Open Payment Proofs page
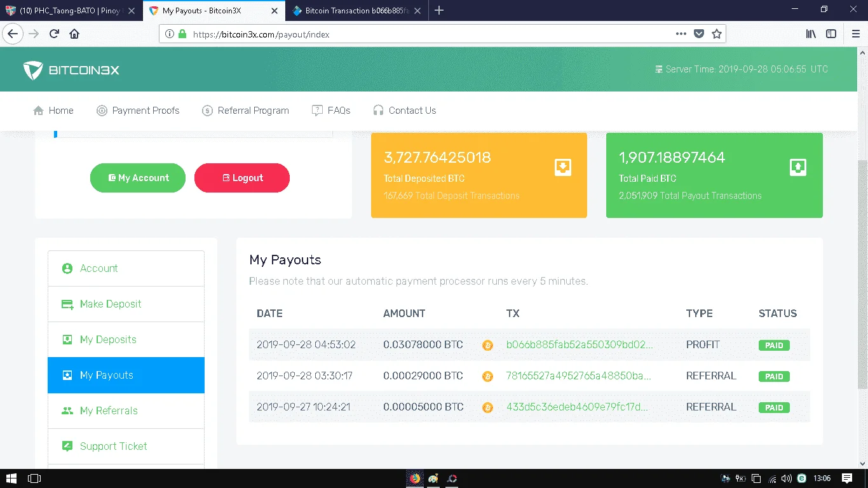The height and width of the screenshot is (488, 868). (138, 111)
